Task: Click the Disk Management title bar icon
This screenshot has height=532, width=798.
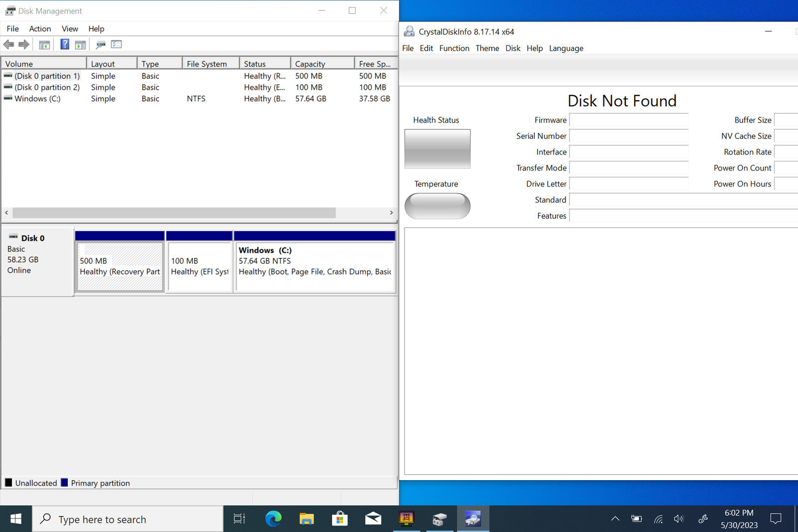Action: [10, 10]
